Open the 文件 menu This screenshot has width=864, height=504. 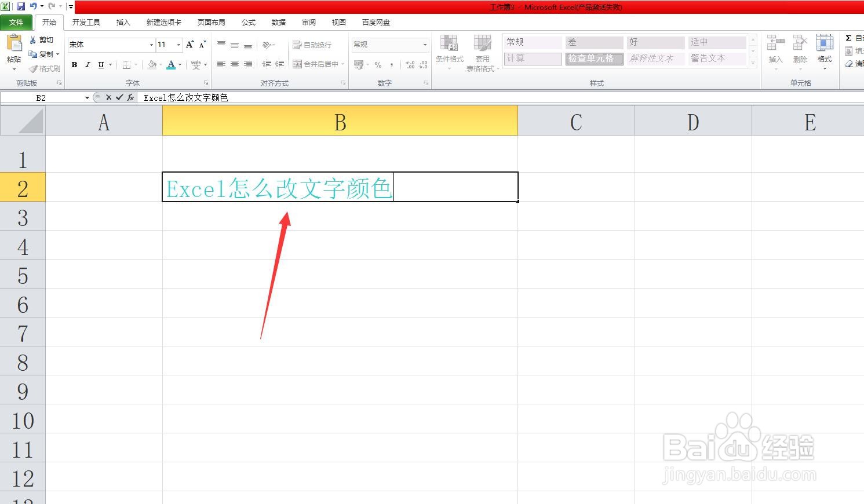coord(17,22)
